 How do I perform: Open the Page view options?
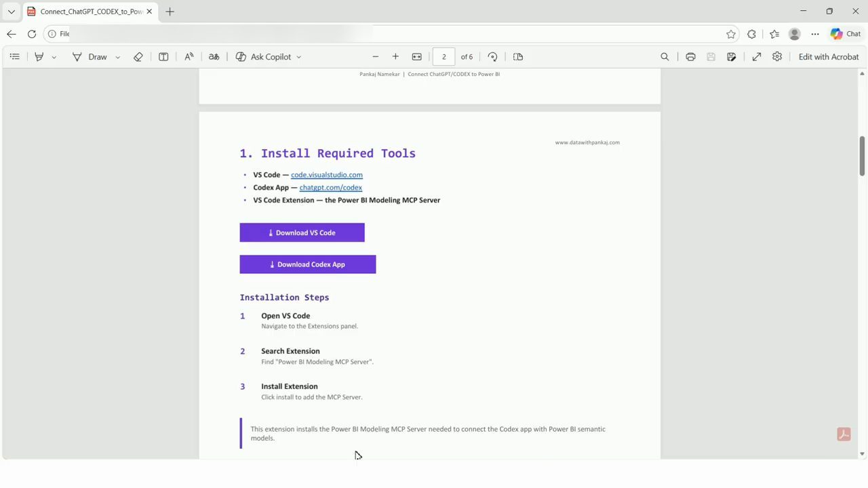pos(518,57)
